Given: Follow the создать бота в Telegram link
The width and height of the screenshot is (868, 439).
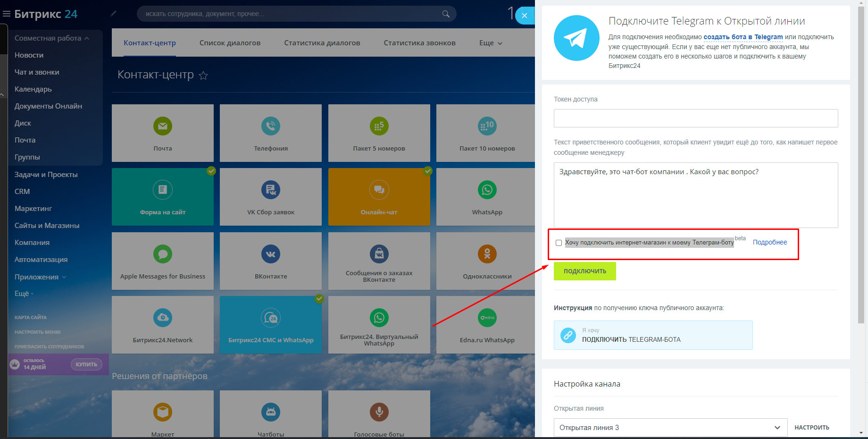Looking at the screenshot, I should click(x=743, y=37).
